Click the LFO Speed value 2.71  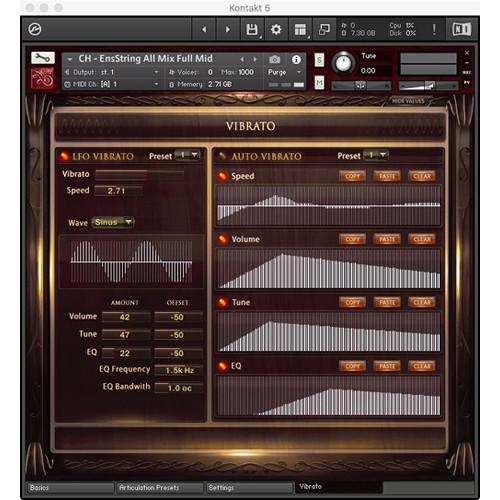[119, 191]
